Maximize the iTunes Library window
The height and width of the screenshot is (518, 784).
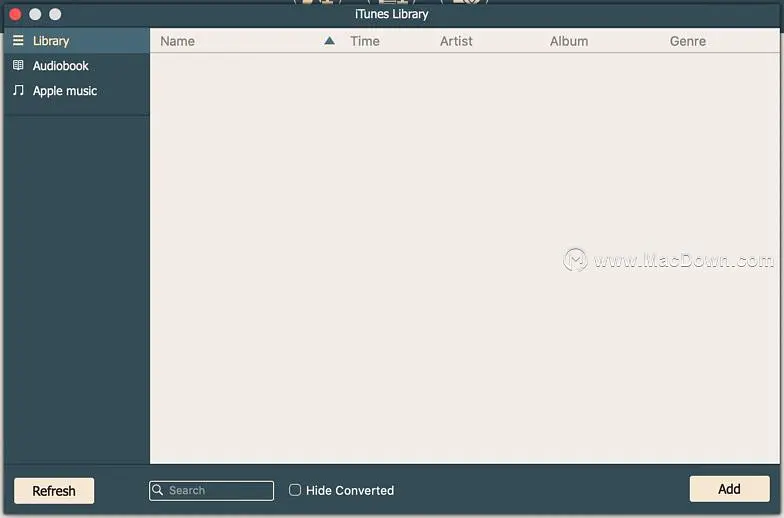pos(55,14)
